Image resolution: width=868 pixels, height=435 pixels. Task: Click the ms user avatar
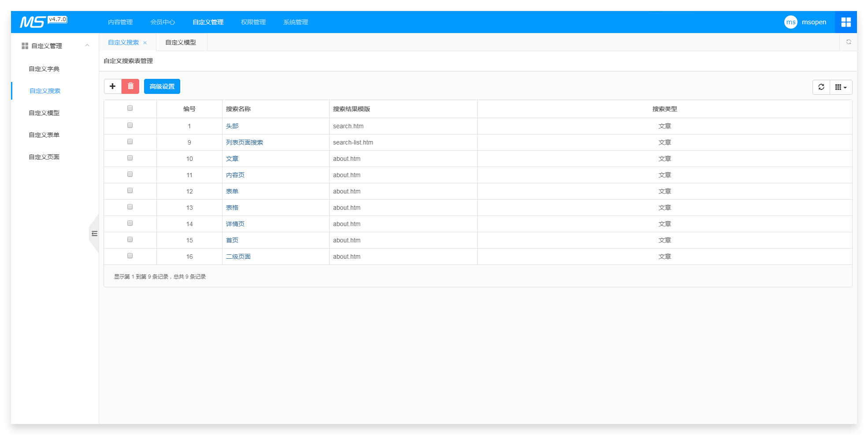coord(790,22)
